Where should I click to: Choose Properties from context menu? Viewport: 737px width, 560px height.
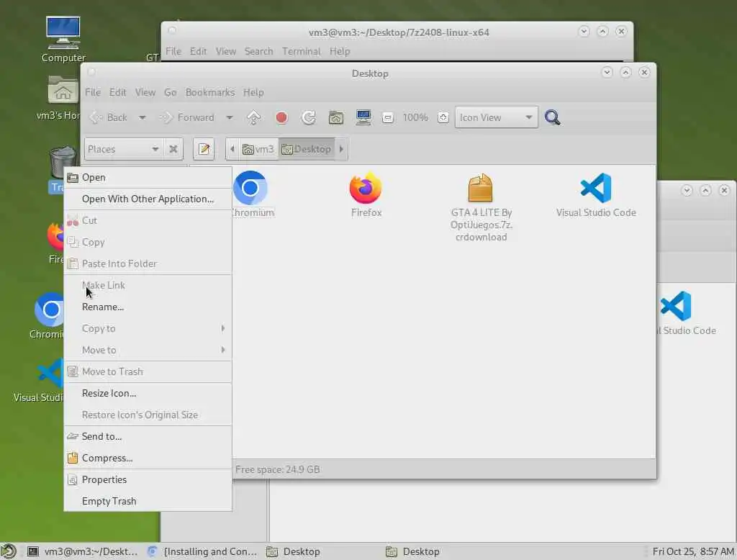pyautogui.click(x=148, y=480)
